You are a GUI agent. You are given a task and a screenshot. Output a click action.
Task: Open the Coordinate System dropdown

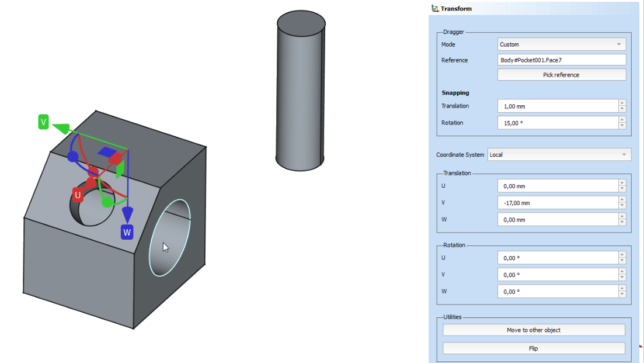pyautogui.click(x=559, y=154)
